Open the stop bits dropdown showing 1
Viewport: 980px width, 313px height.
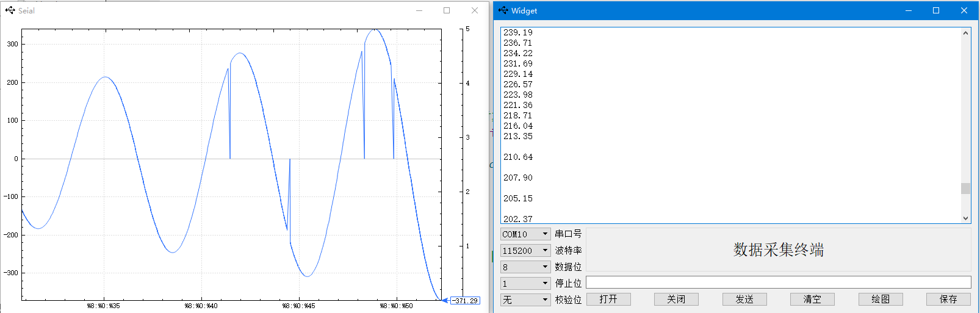click(x=525, y=284)
